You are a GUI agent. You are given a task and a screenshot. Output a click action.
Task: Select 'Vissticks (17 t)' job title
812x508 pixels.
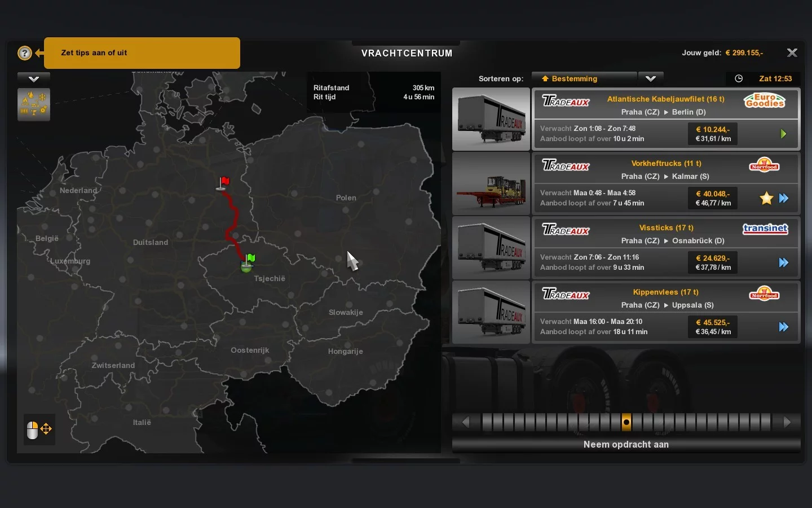click(x=667, y=228)
